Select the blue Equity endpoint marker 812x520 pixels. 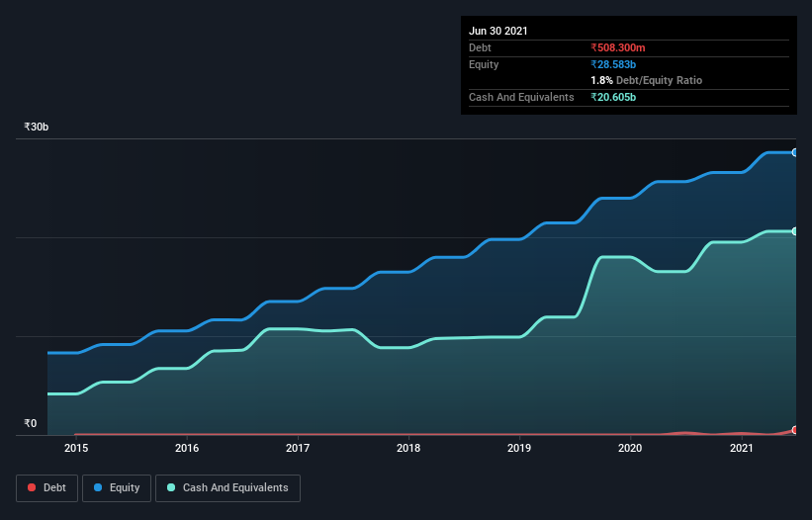[x=794, y=152]
